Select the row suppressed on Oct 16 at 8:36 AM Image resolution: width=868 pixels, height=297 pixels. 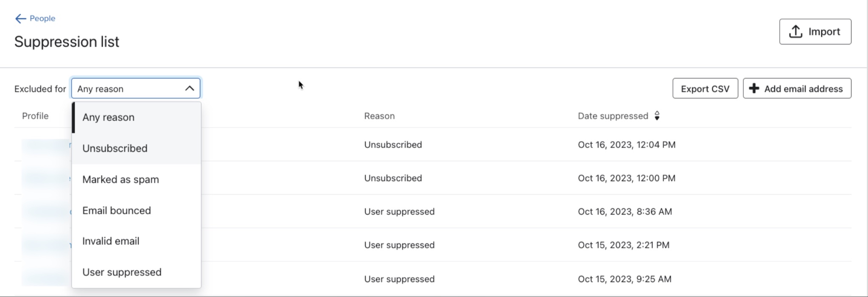424,211
